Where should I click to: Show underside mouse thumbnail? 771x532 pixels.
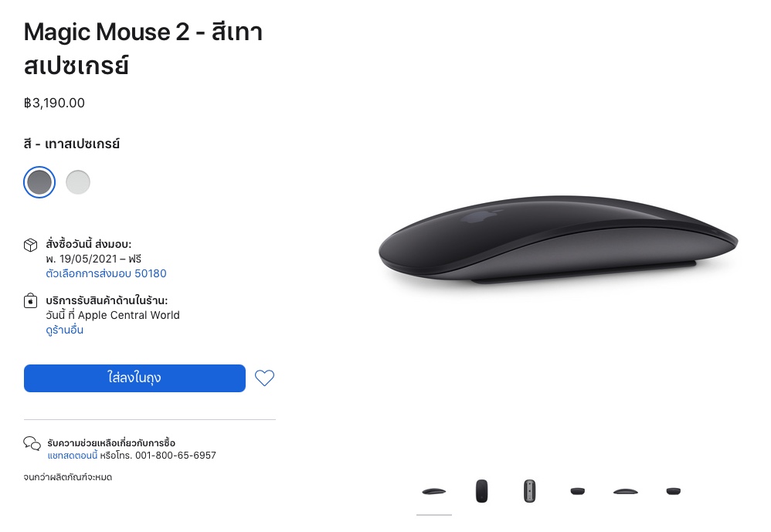click(529, 491)
